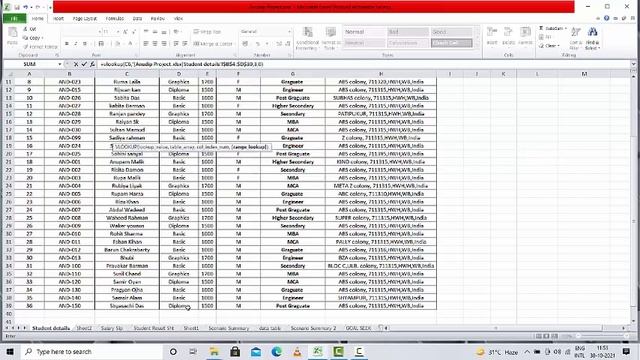Click in the formula bar input
This screenshot has height=360, width=640.
(x=363, y=64)
